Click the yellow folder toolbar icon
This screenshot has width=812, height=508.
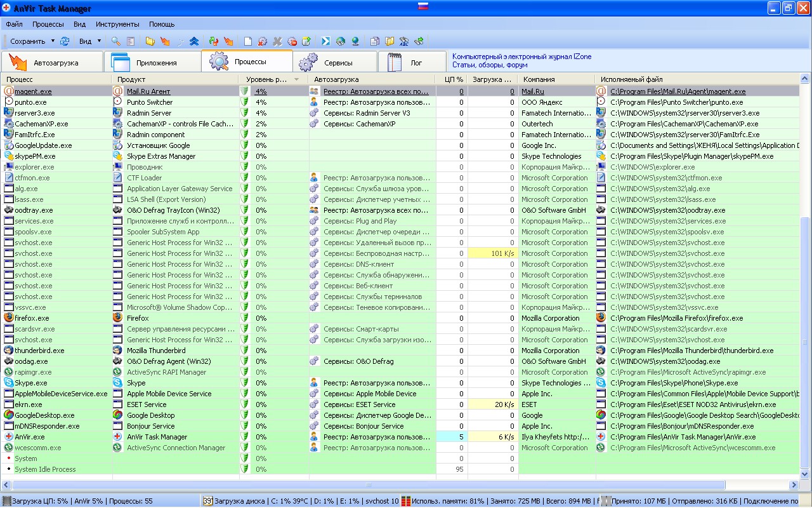point(150,41)
